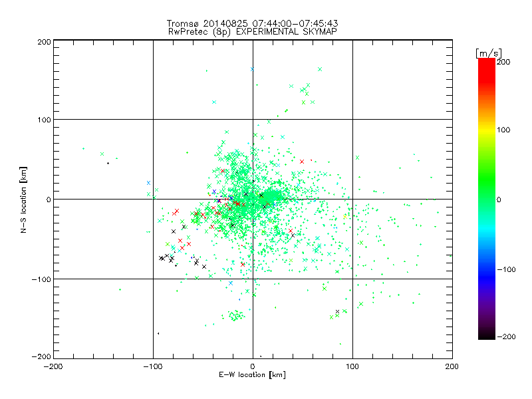The height and width of the screenshot is (399, 532).
Task: Click the y-axis tick label "0"
Action: coord(48,200)
